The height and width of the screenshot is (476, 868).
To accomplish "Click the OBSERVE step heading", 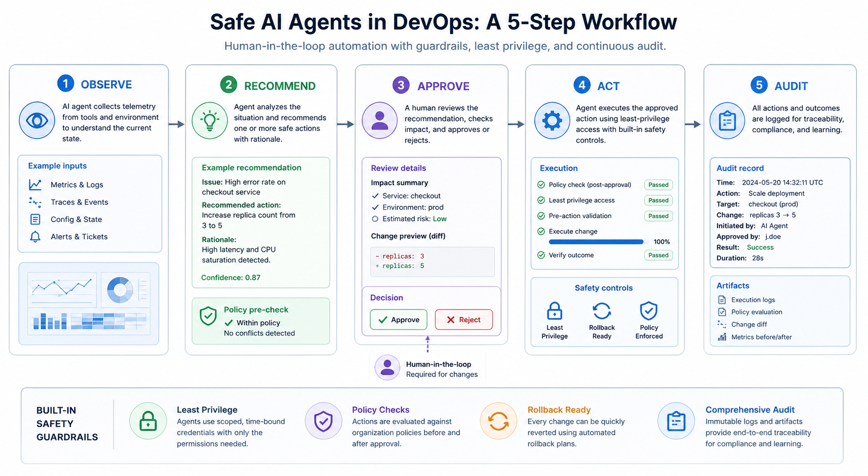I will tap(106, 85).
